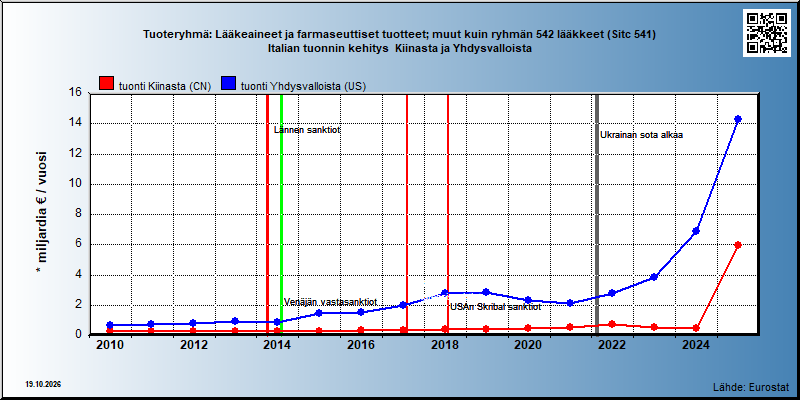Click the 'Venäjän vastasanktiot' annotation
Viewport: 800px width, 400px height.
point(330,302)
